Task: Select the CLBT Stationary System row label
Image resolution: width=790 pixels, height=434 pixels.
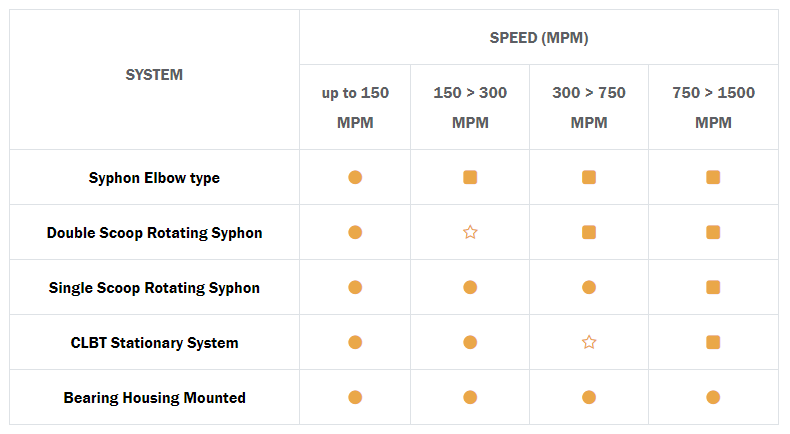Action: (154, 343)
